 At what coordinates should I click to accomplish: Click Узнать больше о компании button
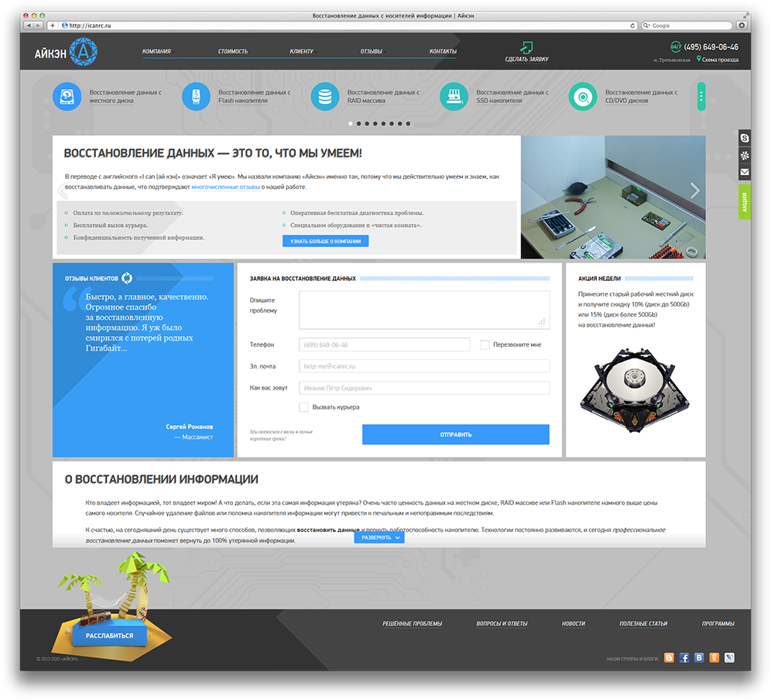pos(325,241)
